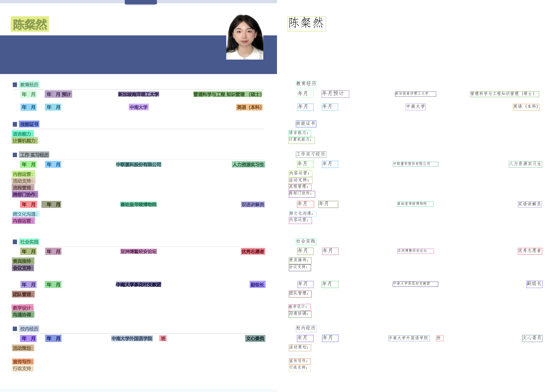Select the 中南大学茶花村支教团 box in the right panel
Screen dimensions: 554x392
[x=415, y=284]
